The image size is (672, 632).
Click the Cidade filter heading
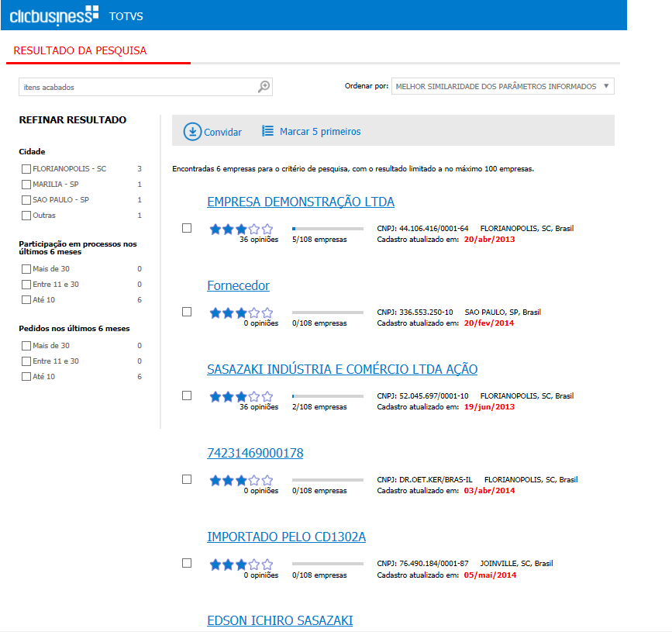[x=32, y=152]
